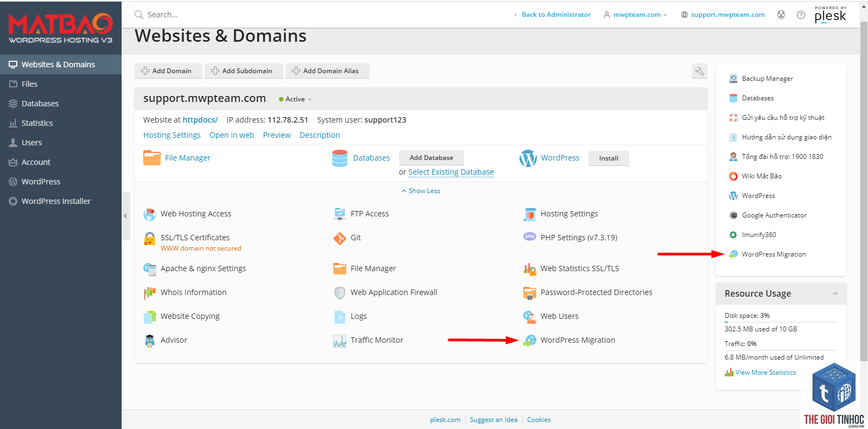Viewport: 868px width, 429px height.
Task: Open Password-Protected Directories icon
Action: tap(529, 293)
